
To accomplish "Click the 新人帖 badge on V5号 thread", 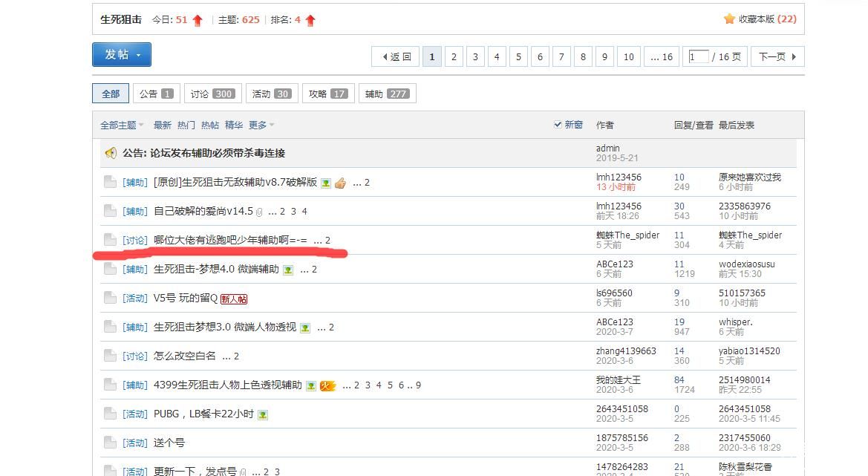I will pos(234,299).
